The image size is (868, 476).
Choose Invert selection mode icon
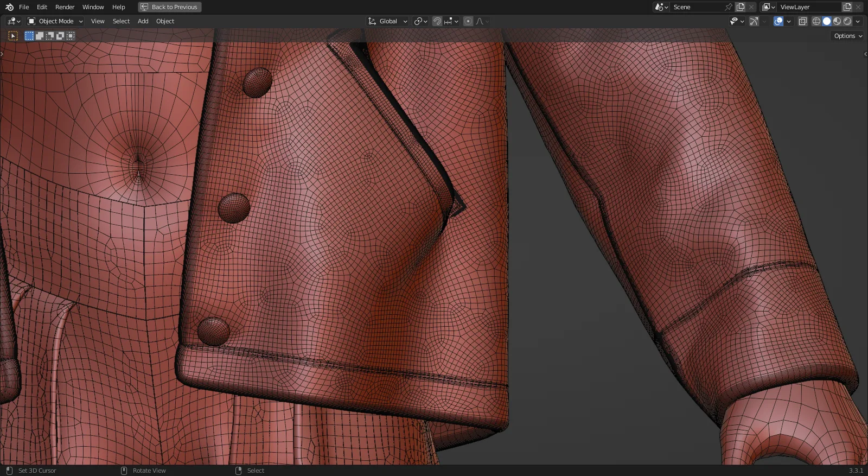pyautogui.click(x=60, y=36)
